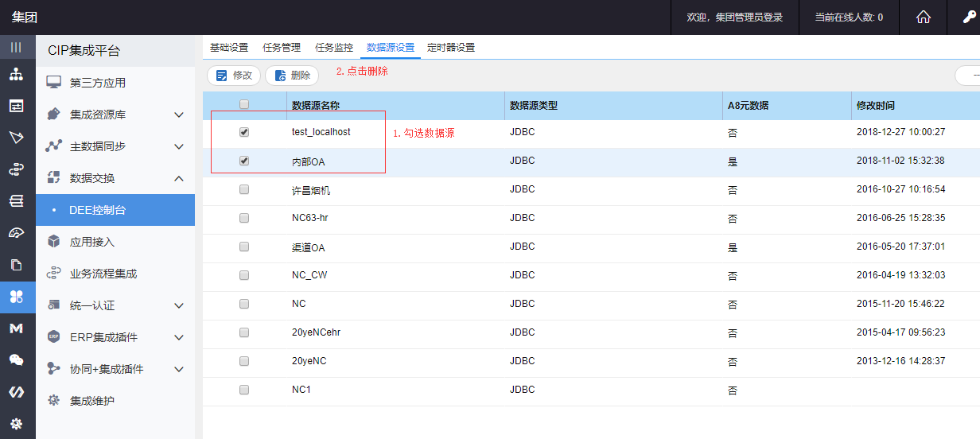Expand the 集成资源库 menu
Screen dimensions: 980x439
179,115
